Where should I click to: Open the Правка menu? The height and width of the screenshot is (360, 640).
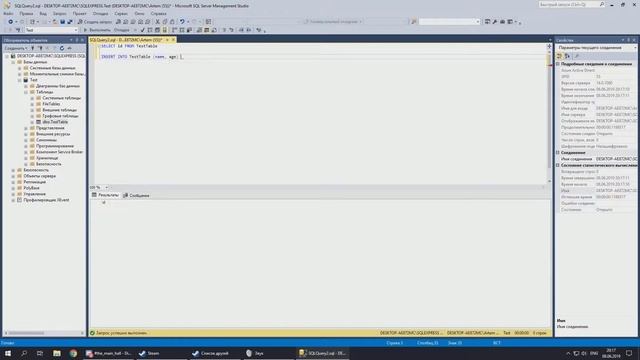[26, 13]
